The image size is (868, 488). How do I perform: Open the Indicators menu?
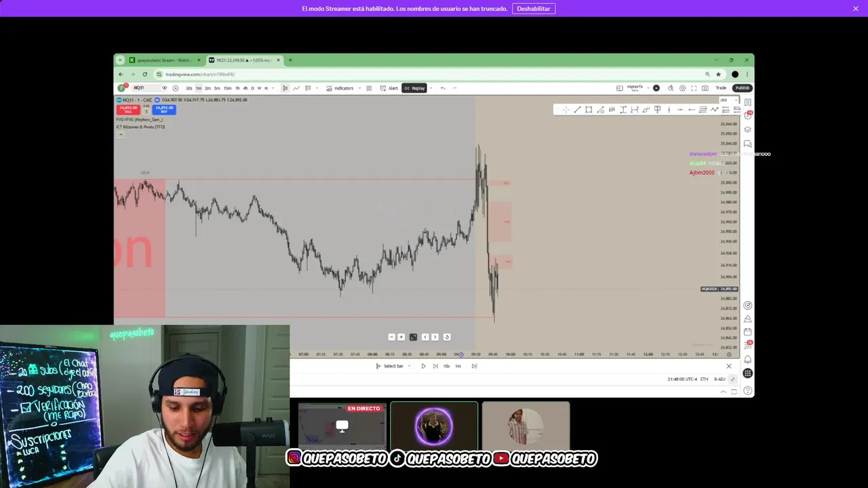click(340, 88)
